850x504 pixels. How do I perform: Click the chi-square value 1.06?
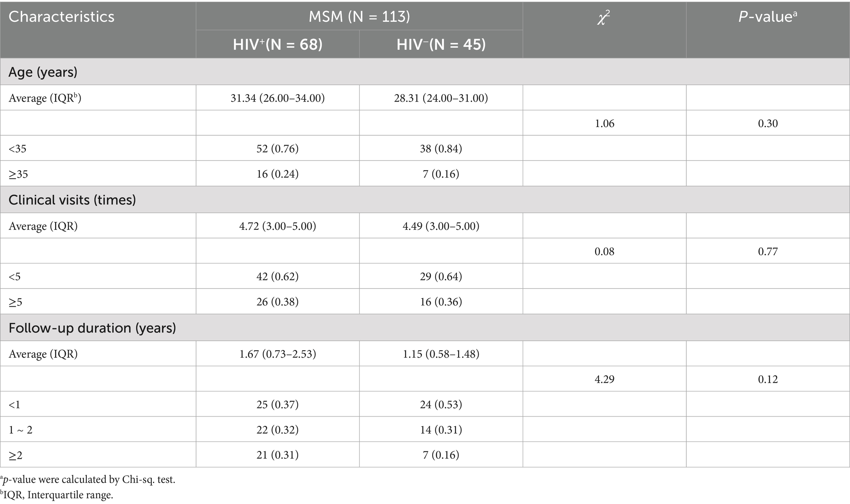coord(604,124)
